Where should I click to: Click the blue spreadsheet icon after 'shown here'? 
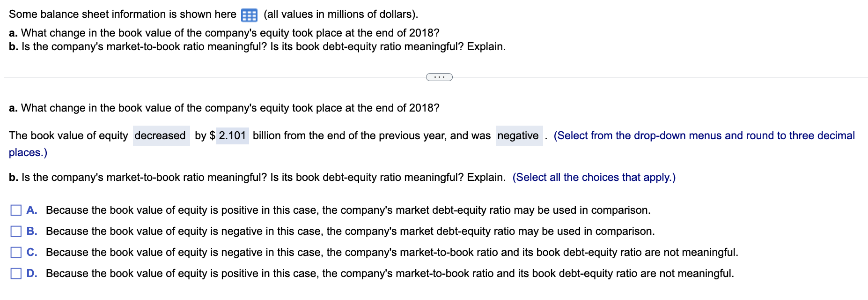250,15
